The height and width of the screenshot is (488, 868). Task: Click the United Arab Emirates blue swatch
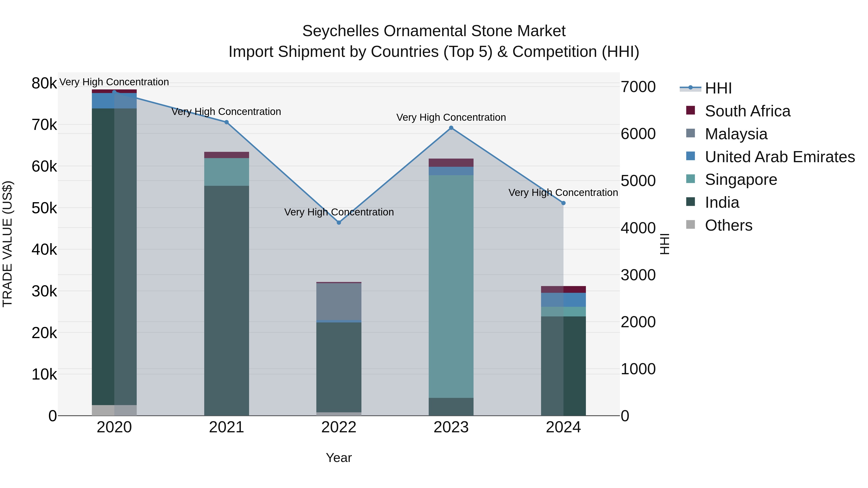pos(691,156)
